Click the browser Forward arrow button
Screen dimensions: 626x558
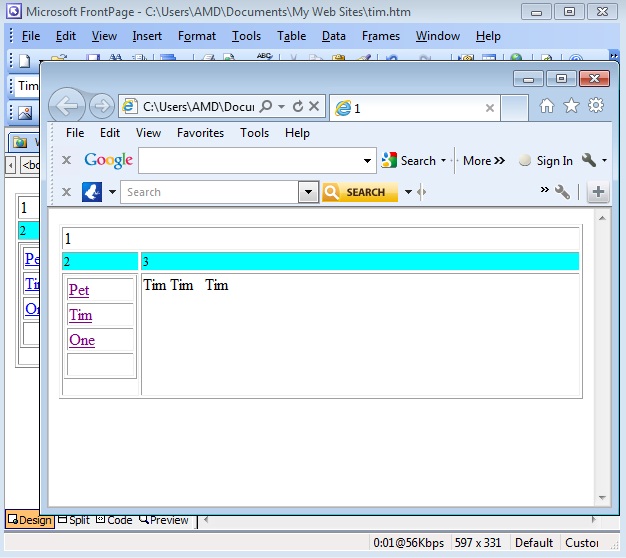point(101,106)
